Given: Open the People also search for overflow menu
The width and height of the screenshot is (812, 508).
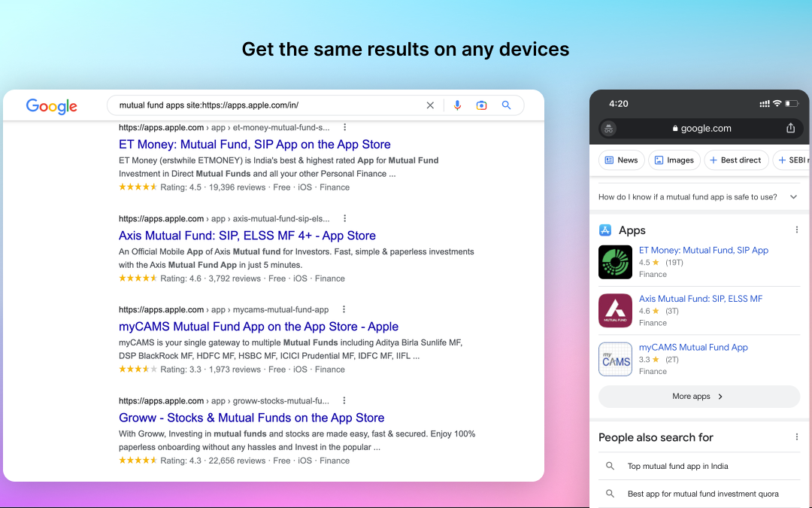Looking at the screenshot, I should [x=797, y=437].
